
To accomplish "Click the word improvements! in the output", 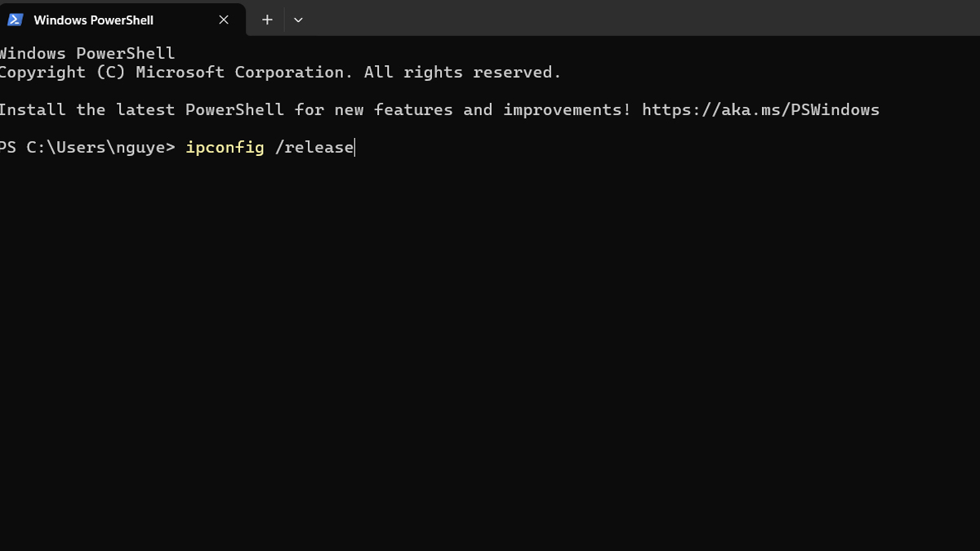I will (567, 109).
